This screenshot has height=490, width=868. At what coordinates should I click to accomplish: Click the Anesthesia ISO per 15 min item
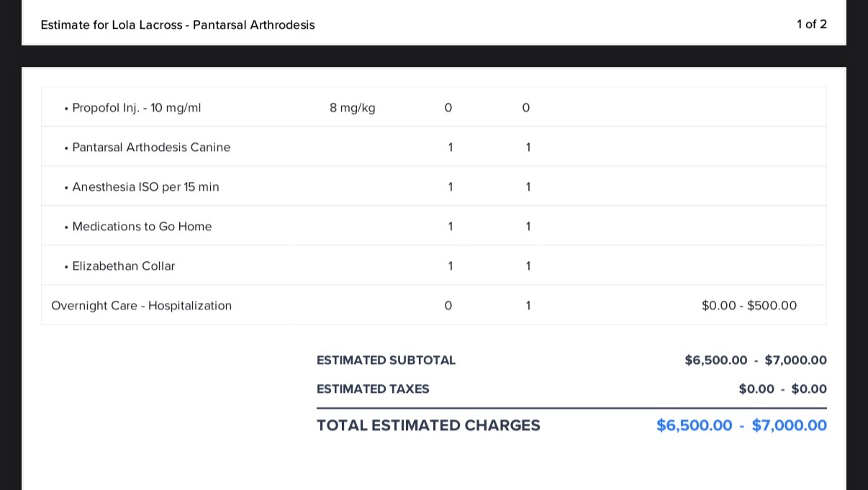click(x=145, y=187)
